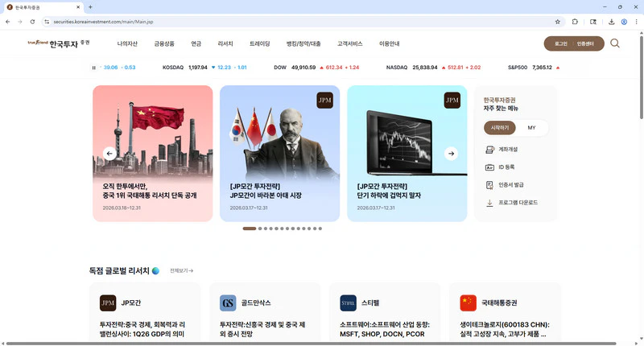Click the next banner arrow button
This screenshot has height=346, width=644.
click(x=451, y=154)
